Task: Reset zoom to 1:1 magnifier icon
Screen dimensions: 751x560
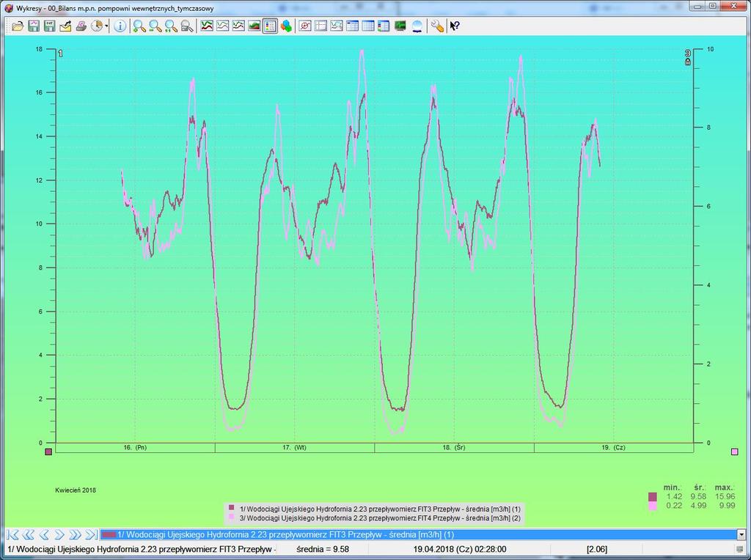Action: point(171,26)
